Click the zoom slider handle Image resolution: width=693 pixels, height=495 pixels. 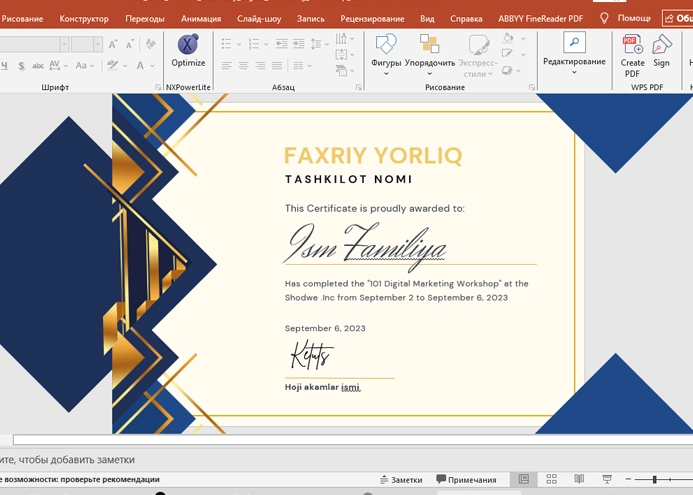pyautogui.click(x=655, y=479)
